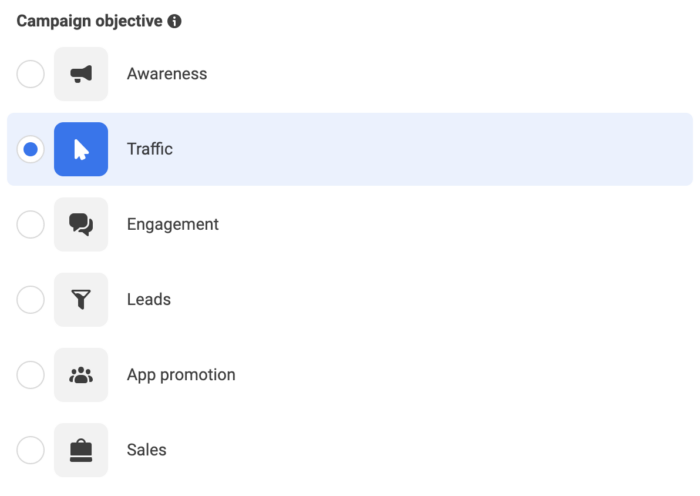Select the Awareness radio button

(30, 74)
